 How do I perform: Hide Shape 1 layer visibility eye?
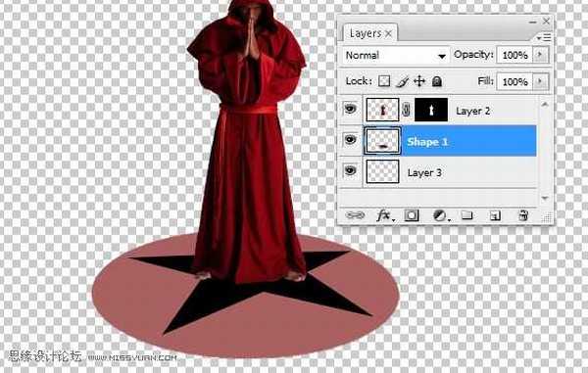[x=350, y=140]
